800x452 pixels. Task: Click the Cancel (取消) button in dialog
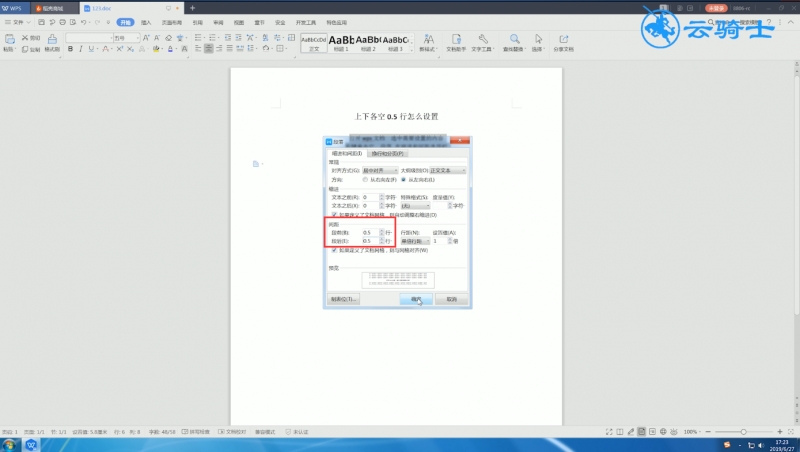coord(452,299)
